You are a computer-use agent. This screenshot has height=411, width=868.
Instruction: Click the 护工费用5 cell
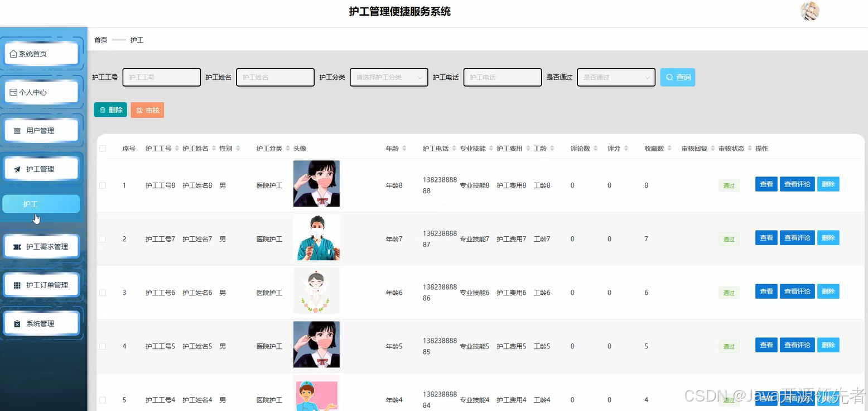coord(511,346)
